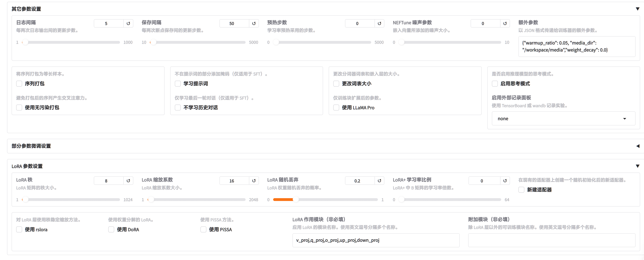Reset the 日志间隔 value
Viewport: 644px width, 260px height.
coord(128,24)
